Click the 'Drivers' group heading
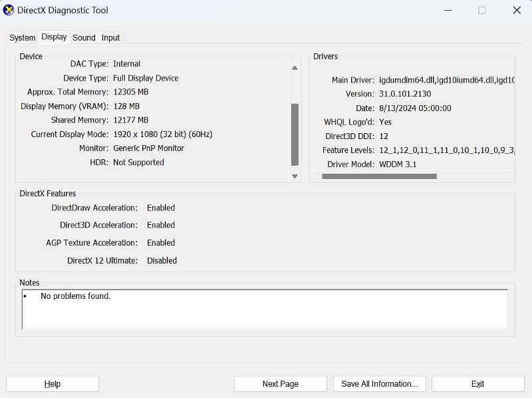 tap(325, 57)
